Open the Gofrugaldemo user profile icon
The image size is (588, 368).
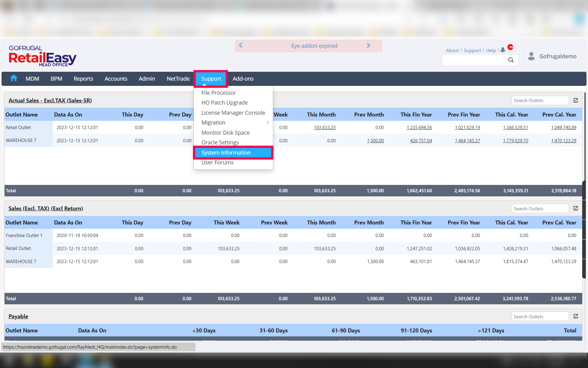(x=531, y=56)
